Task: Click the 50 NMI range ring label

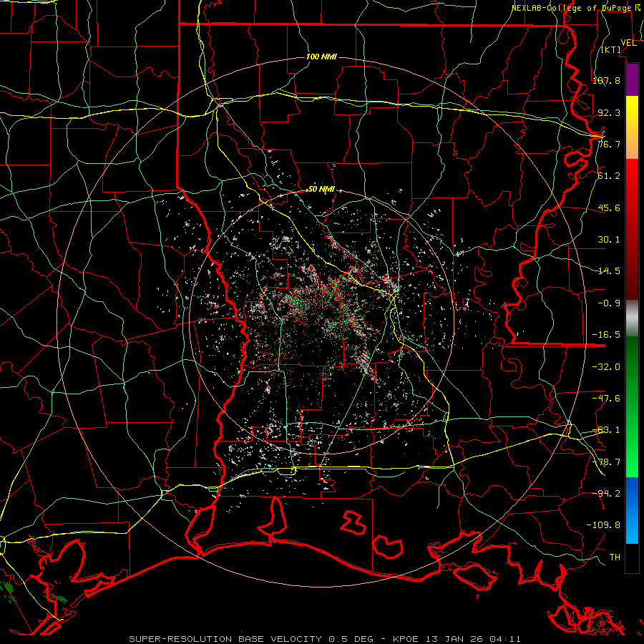Action: pyautogui.click(x=321, y=190)
